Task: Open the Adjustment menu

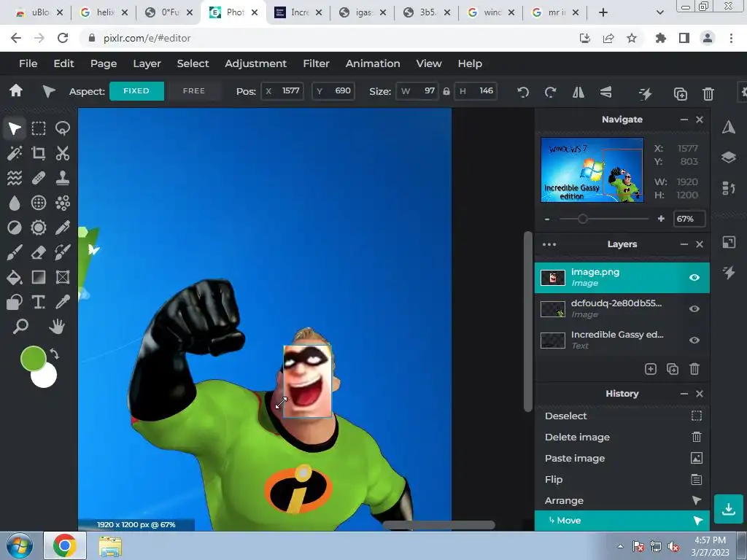Action: [x=256, y=63]
